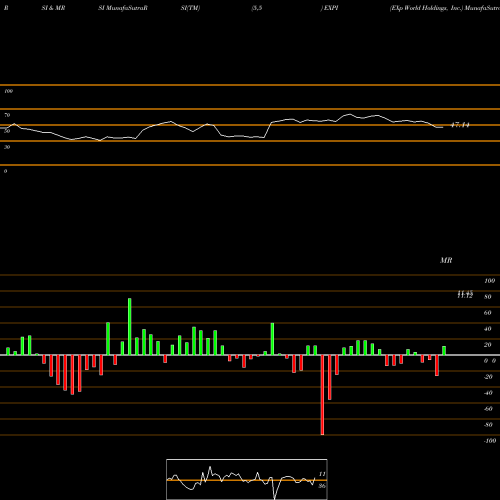Click the RSI axis label 70
Screen dimensions: 500x500
tap(7, 115)
